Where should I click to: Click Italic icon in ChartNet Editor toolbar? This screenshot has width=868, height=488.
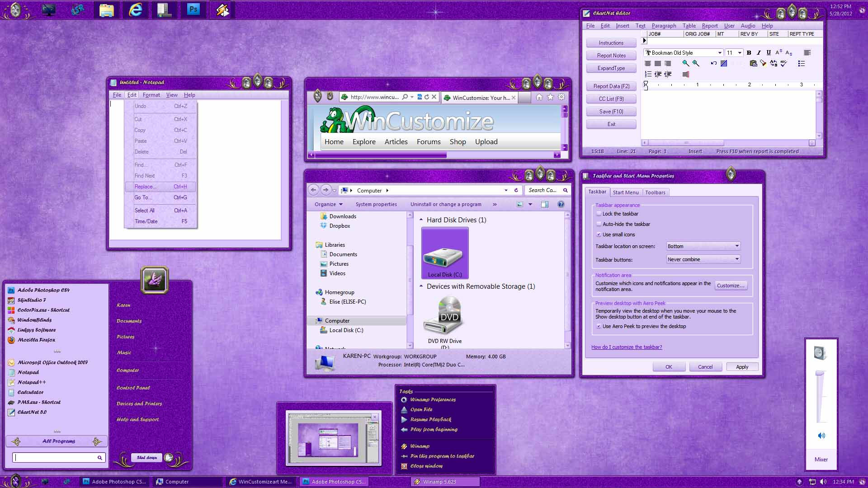(759, 53)
